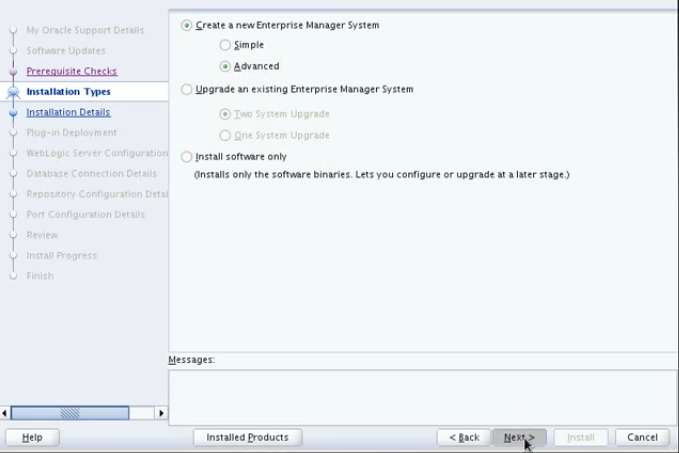Click the Installs only the software binaries note
This screenshot has height=453, width=679.
(x=382, y=175)
